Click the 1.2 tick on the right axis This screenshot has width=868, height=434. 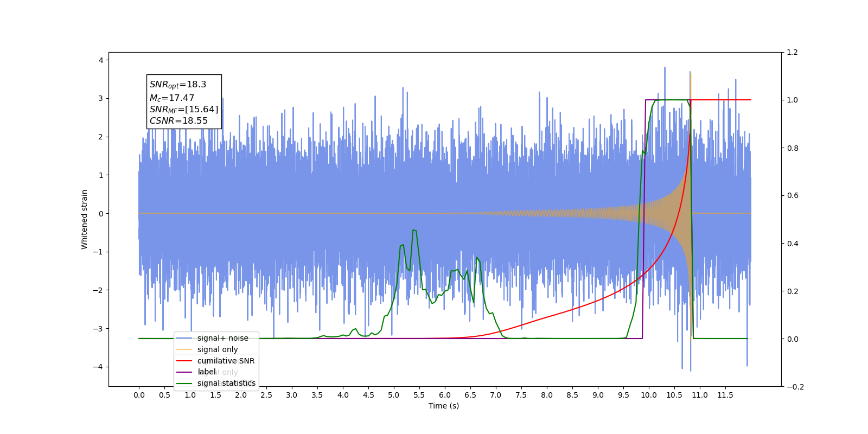click(x=793, y=53)
